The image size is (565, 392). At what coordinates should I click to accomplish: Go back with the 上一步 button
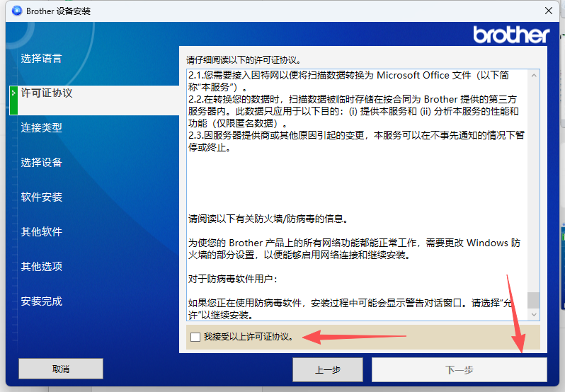point(328,369)
